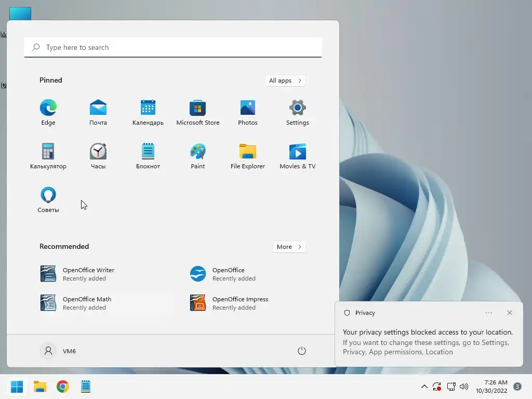Image resolution: width=532 pixels, height=399 pixels.
Task: Open the volume speaker tray icon
Action: click(x=464, y=387)
